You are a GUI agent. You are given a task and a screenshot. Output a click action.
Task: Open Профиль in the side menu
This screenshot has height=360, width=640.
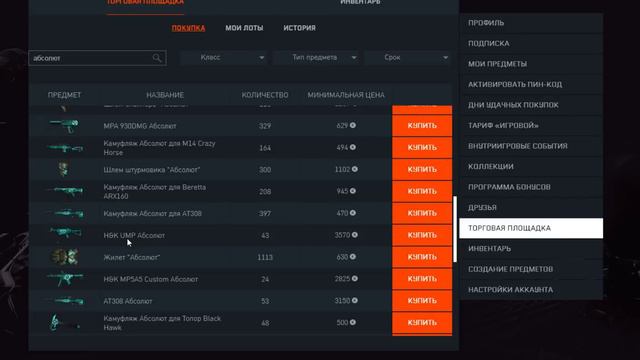(531, 23)
